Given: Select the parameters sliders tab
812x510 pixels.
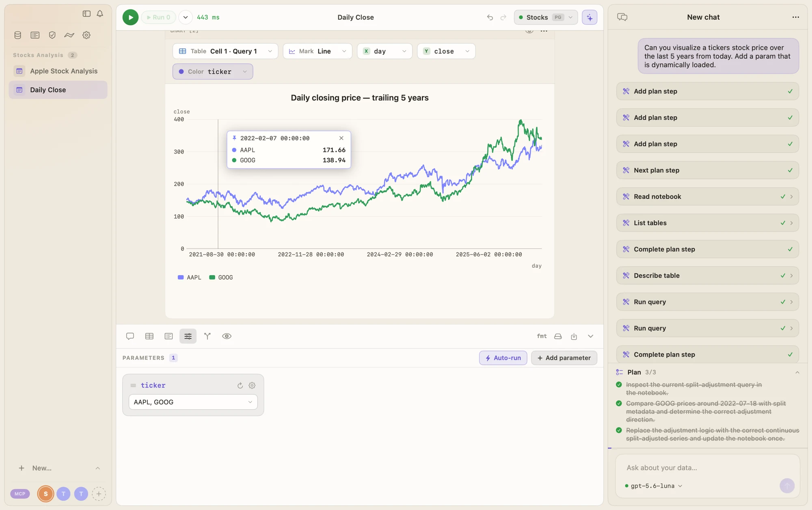Looking at the screenshot, I should [188, 336].
